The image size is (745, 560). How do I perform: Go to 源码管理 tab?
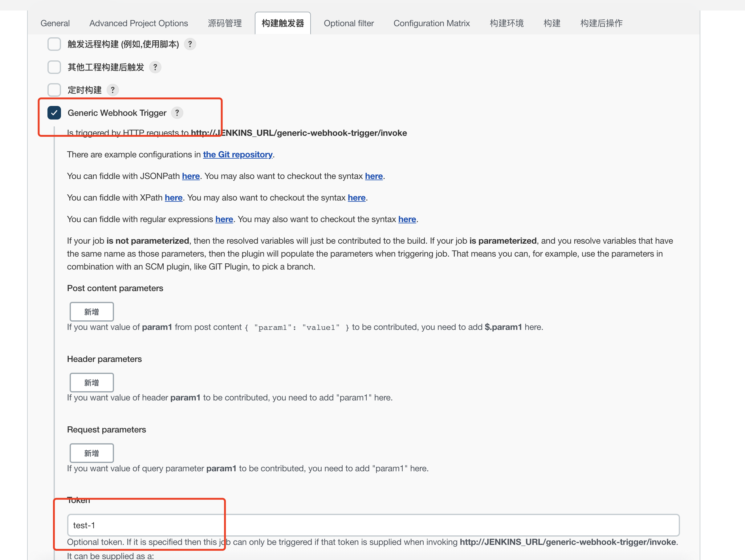[225, 23]
